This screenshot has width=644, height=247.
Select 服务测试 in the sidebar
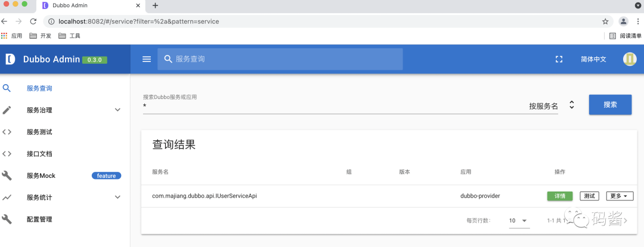pos(39,132)
